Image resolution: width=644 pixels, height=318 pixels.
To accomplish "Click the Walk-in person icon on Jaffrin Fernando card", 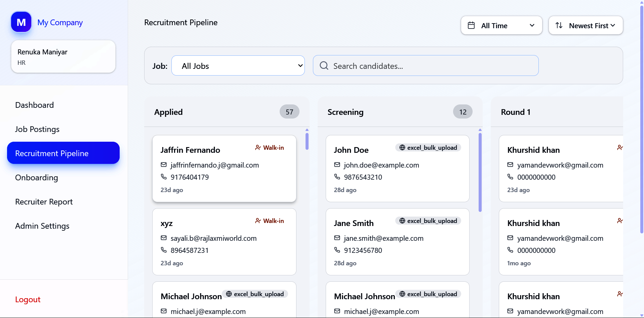I will (x=258, y=147).
